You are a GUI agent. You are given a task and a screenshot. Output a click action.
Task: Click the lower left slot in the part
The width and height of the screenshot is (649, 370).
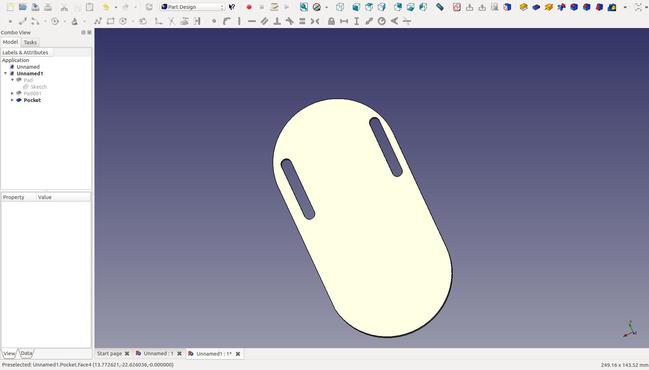[x=298, y=189]
